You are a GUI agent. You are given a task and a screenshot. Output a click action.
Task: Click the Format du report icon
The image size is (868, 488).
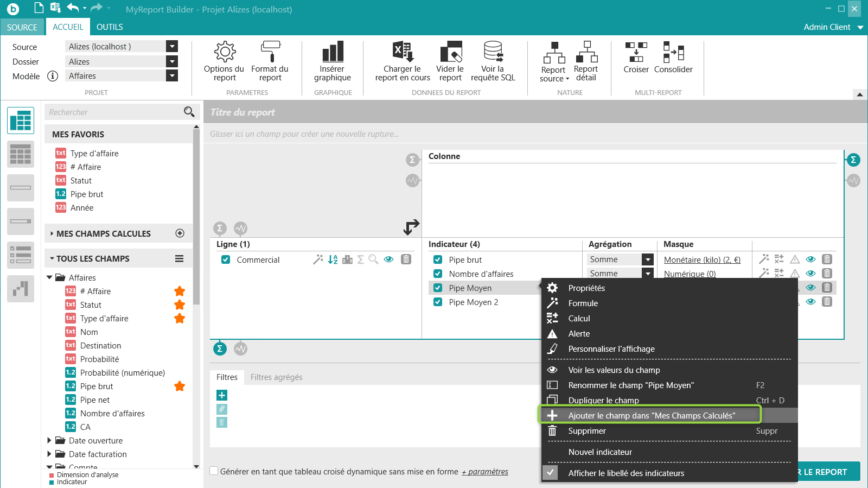[270, 61]
